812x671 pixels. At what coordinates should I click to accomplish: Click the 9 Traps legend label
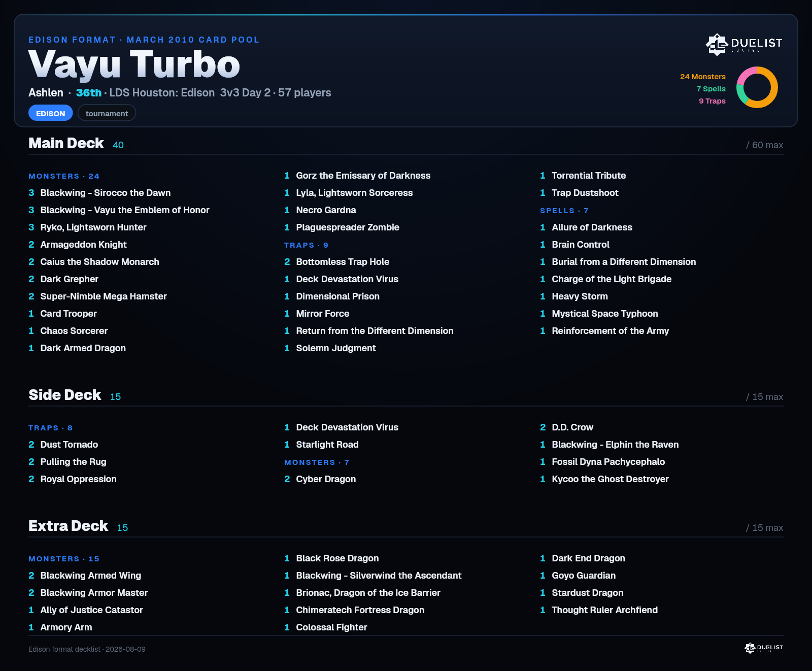click(x=712, y=101)
